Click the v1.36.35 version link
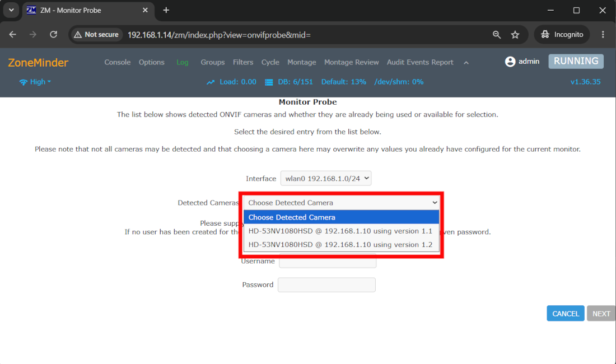The image size is (616, 364). 585,82
